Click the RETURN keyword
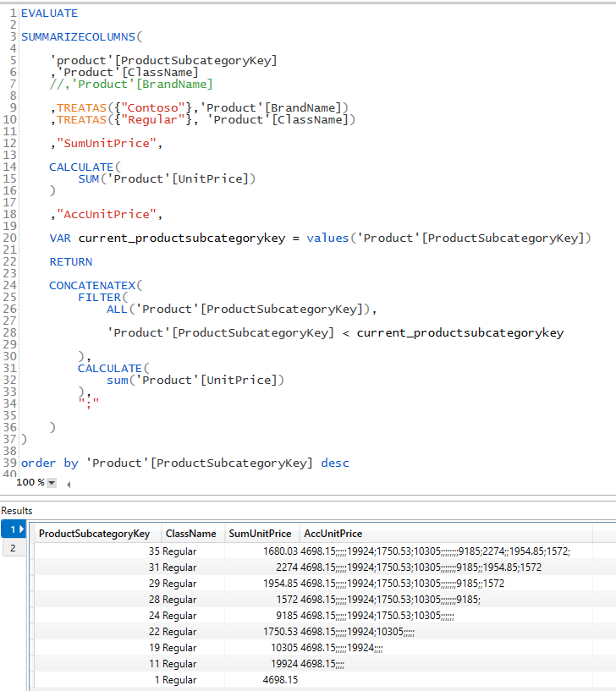The height and width of the screenshot is (691, 616). click(71, 262)
